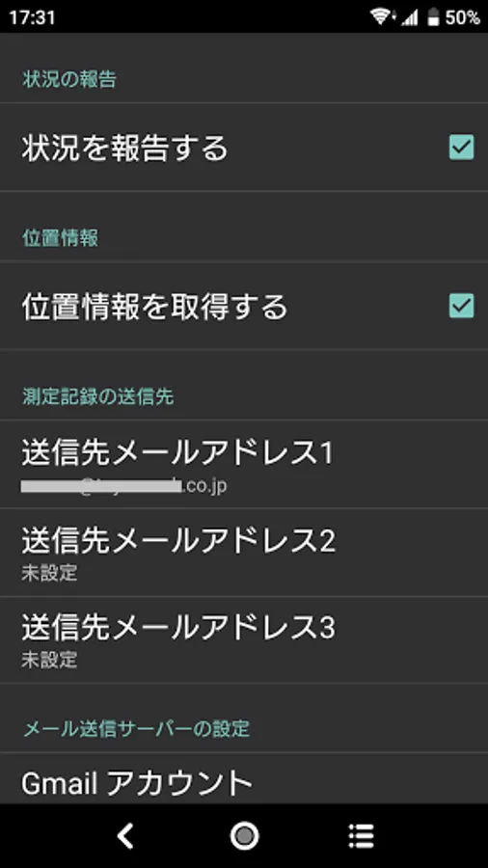Tap the Android back arrow icon

[125, 836]
